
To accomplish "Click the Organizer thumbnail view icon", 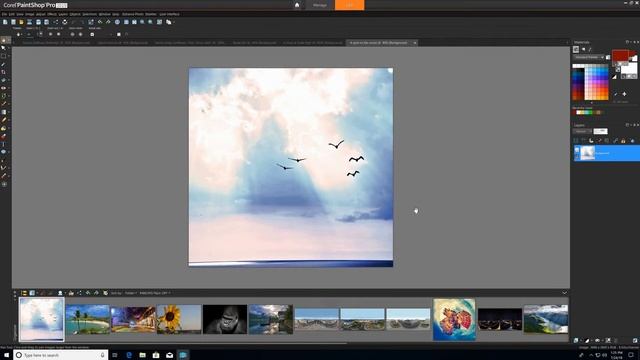I will (x=32, y=293).
